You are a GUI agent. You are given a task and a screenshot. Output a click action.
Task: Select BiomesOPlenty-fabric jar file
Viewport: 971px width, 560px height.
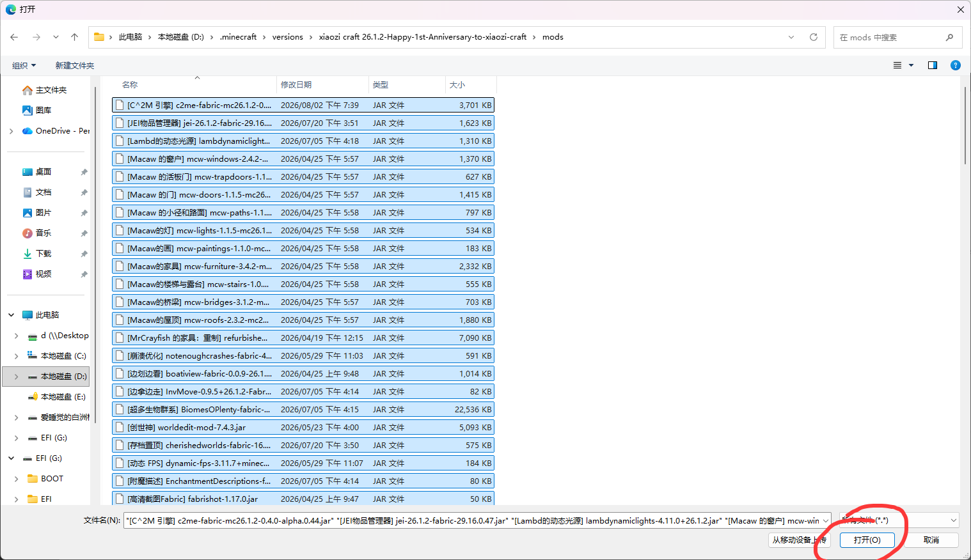pos(303,410)
